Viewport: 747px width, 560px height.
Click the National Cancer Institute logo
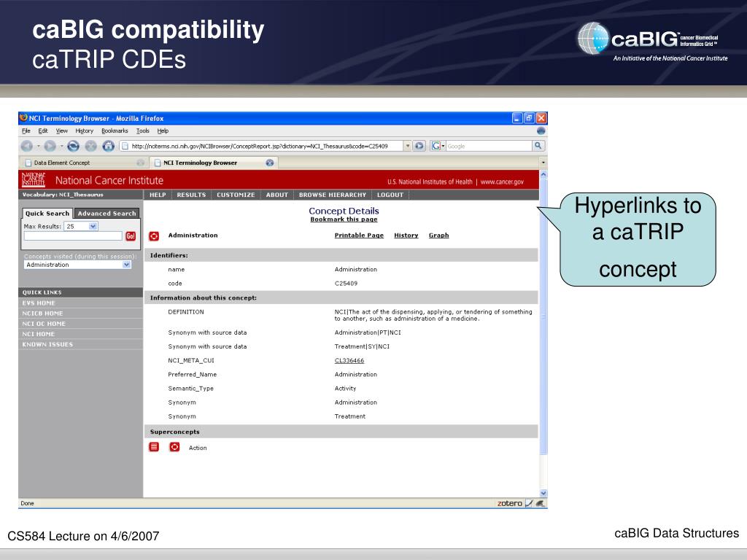(34, 180)
